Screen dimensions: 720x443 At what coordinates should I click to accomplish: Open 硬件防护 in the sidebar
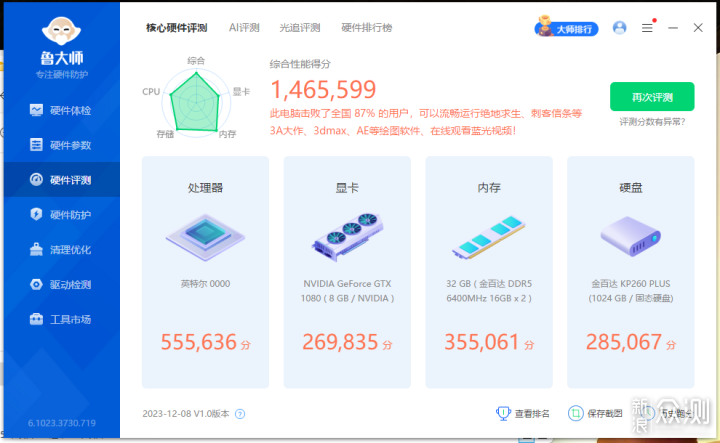pos(62,215)
